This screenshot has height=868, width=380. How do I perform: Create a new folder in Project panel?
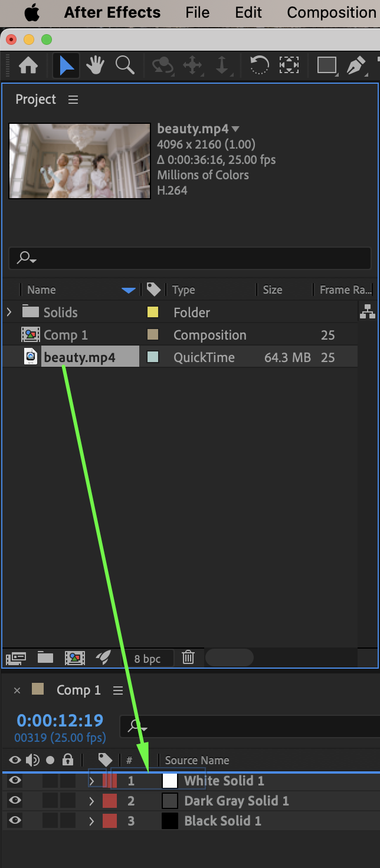tap(45, 657)
